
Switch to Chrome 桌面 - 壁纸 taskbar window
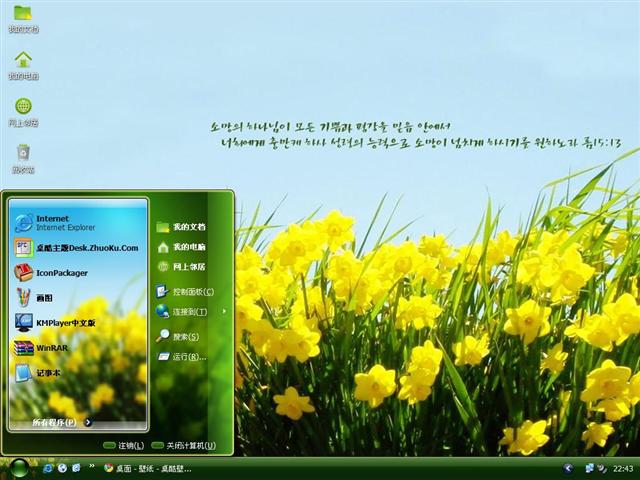tap(147, 468)
